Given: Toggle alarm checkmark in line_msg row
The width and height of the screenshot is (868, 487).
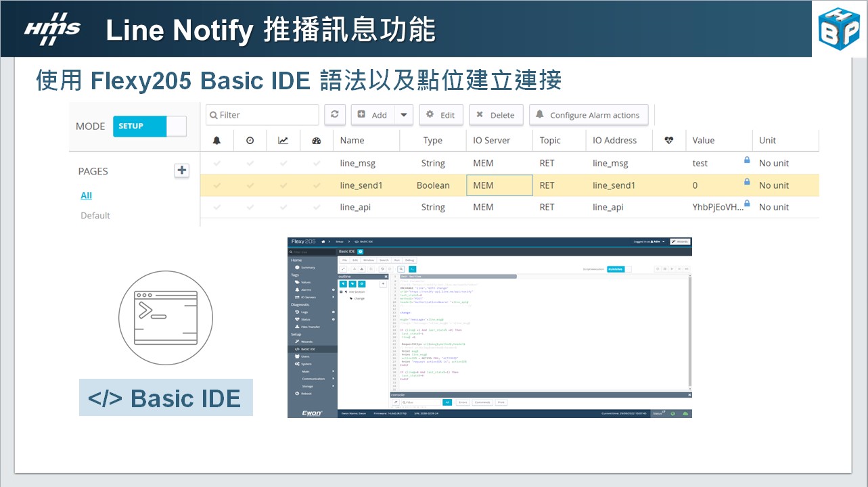Looking at the screenshot, I should [217, 163].
